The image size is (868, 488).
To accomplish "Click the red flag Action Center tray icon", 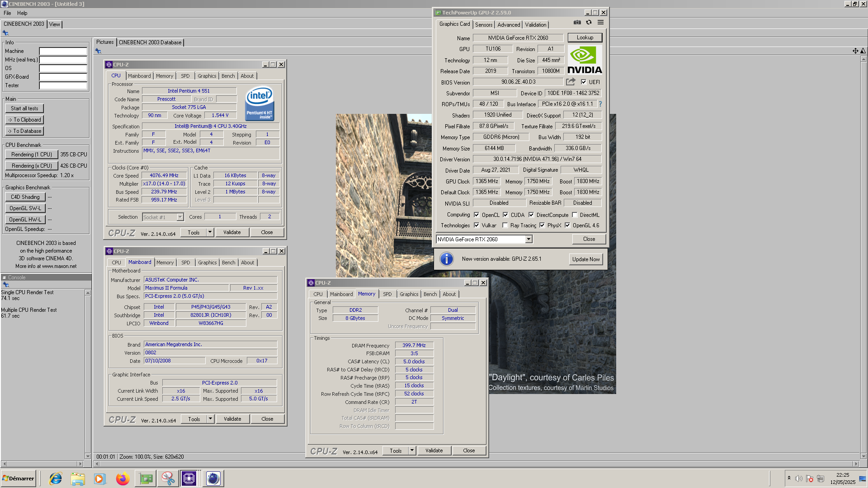I will (x=810, y=479).
